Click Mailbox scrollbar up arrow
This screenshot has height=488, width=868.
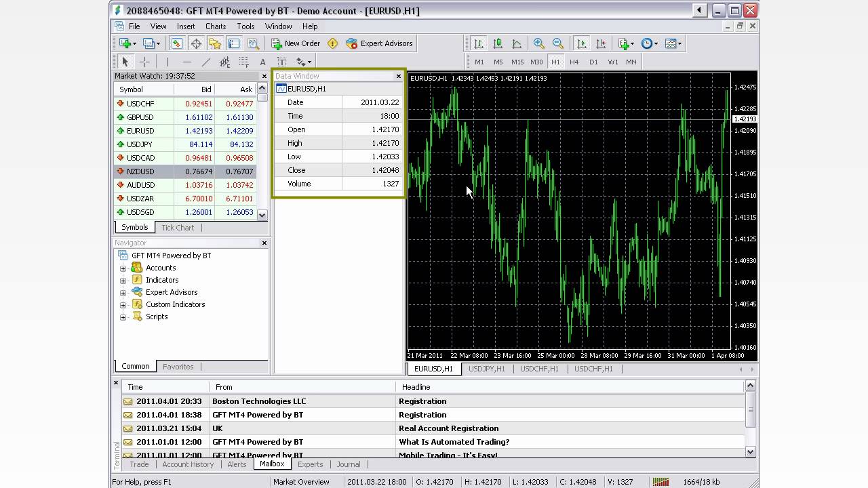tap(750, 386)
